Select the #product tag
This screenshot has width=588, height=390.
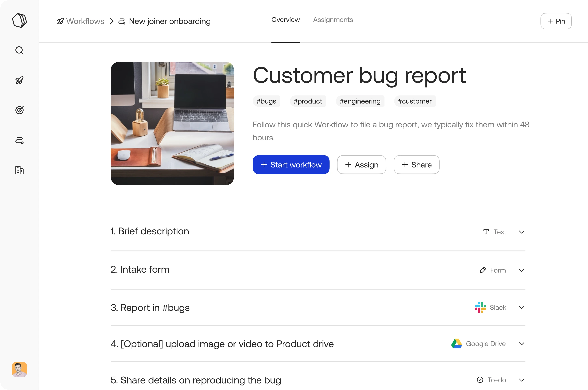click(308, 101)
